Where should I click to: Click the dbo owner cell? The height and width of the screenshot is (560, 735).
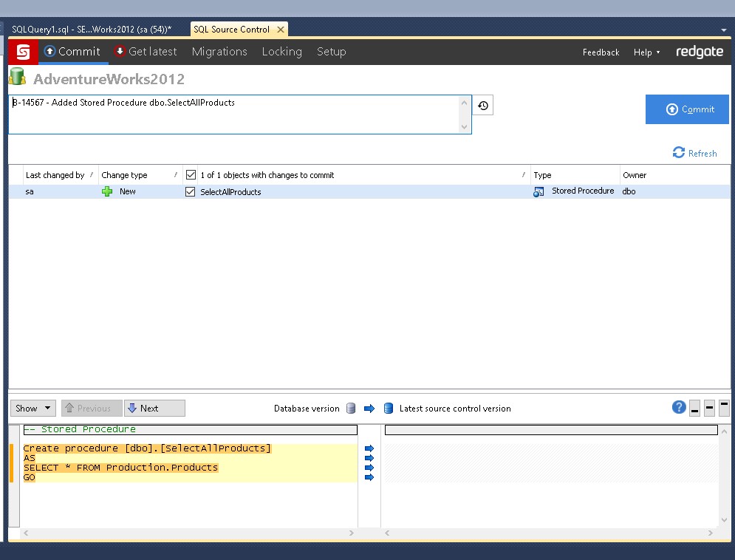(x=629, y=191)
